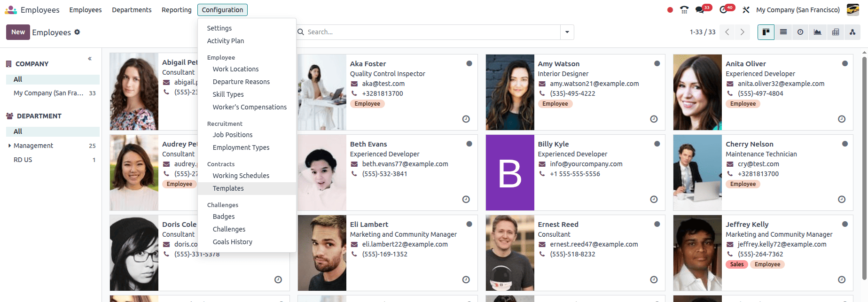Choose Departure Reasons menu entry

tap(247, 82)
